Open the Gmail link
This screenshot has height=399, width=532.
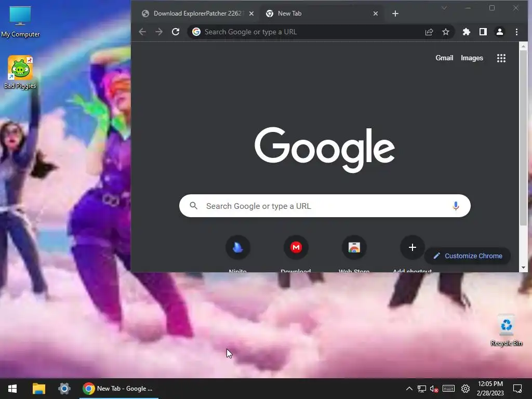pos(444,58)
